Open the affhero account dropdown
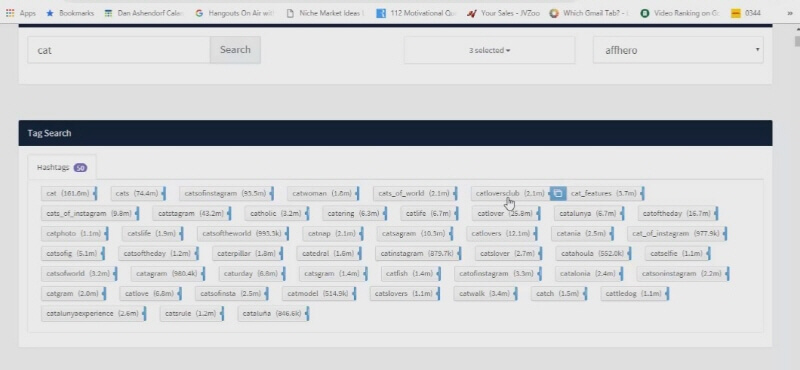 click(x=678, y=50)
